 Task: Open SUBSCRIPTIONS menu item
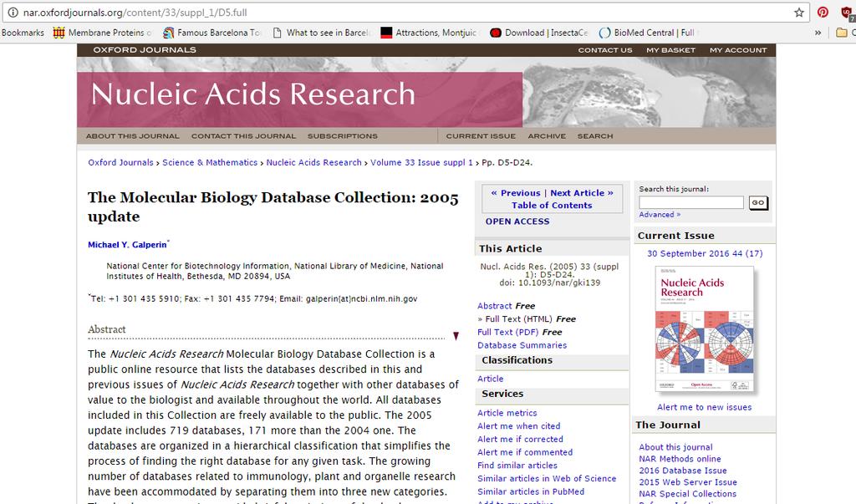pyautogui.click(x=342, y=136)
